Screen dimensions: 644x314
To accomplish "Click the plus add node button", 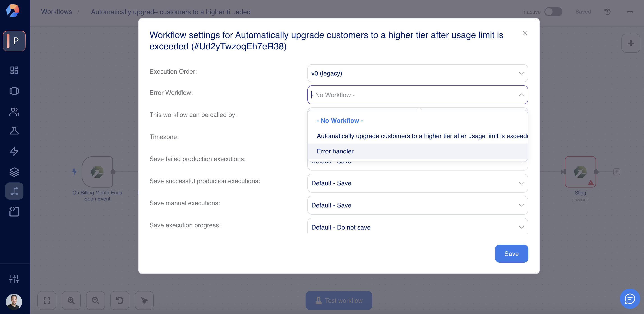I will point(631,43).
